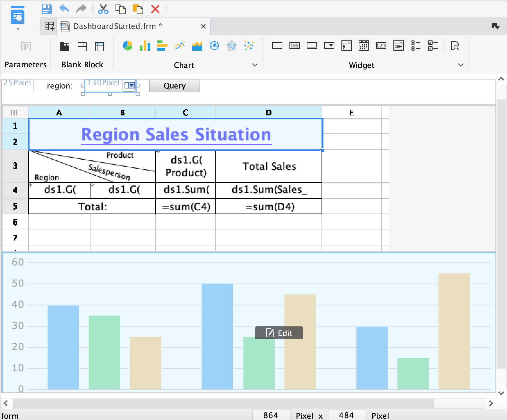Insert a pie chart from Chart group
This screenshot has height=420, width=507.
point(128,46)
